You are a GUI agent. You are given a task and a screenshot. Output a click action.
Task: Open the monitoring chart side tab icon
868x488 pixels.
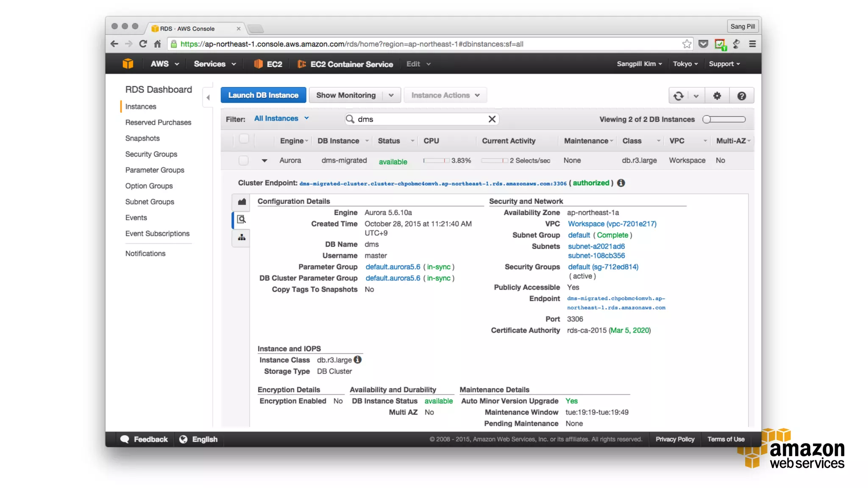tap(242, 202)
